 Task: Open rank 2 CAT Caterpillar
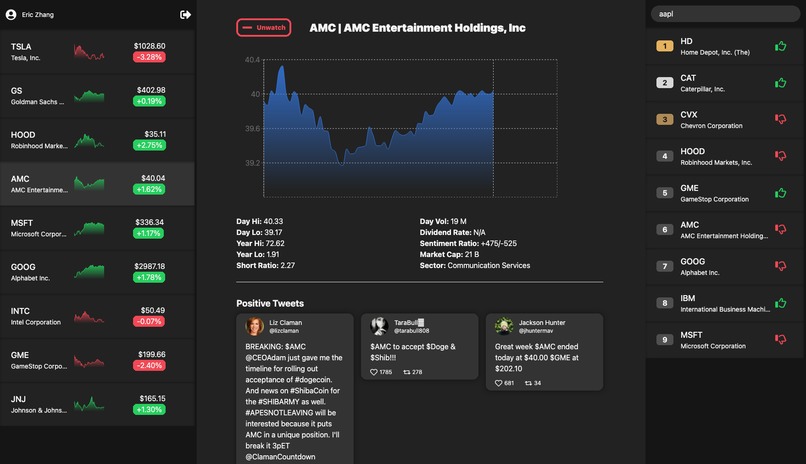pyautogui.click(x=725, y=83)
